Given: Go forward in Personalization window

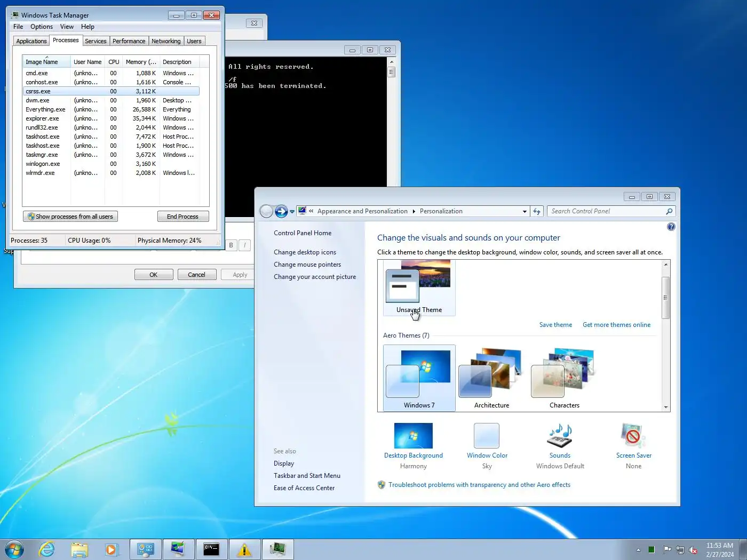Looking at the screenshot, I should (x=281, y=212).
